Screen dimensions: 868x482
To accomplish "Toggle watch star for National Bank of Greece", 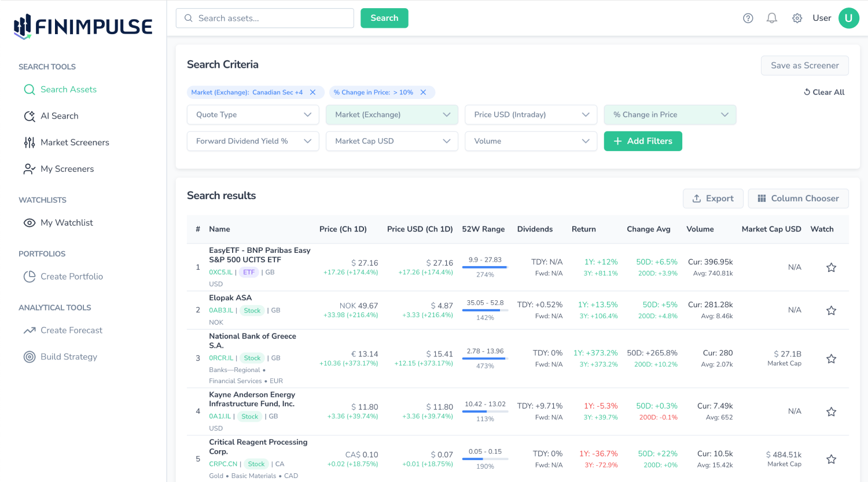I will click(x=831, y=359).
